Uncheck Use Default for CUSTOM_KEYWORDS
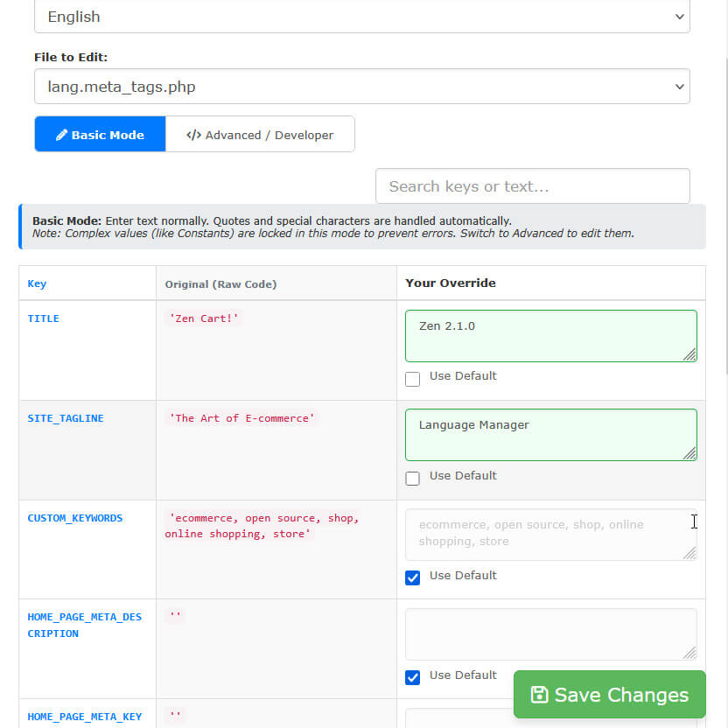728x728 pixels. 413,577
